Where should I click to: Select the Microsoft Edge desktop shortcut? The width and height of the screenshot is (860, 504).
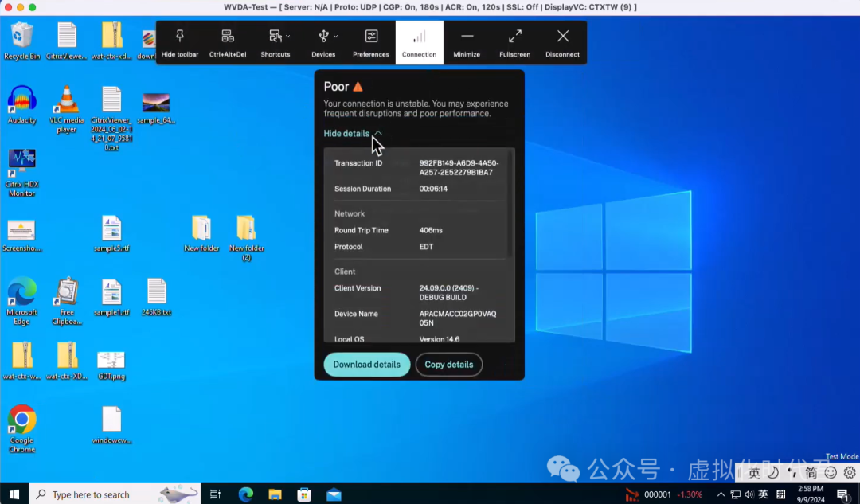(22, 302)
